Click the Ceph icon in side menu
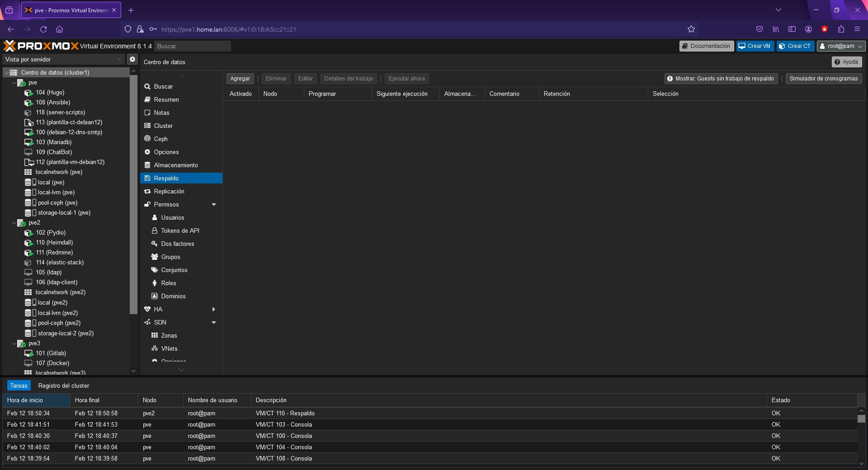 tap(147, 139)
